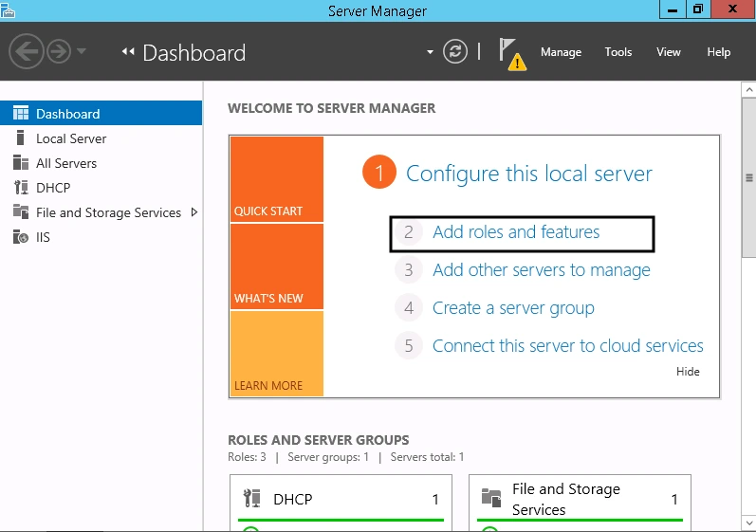The image size is (756, 532).
Task: Refresh the Server Manager dashboard
Action: (x=455, y=51)
